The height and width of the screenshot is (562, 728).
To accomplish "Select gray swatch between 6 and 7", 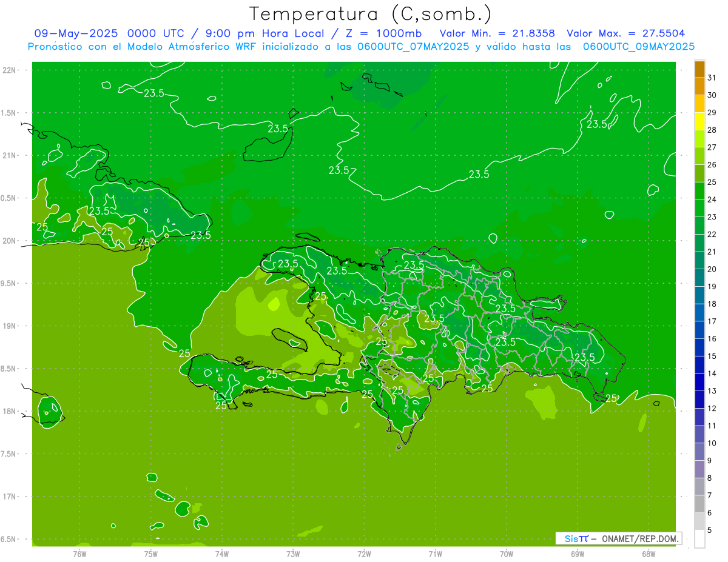I will (699, 504).
